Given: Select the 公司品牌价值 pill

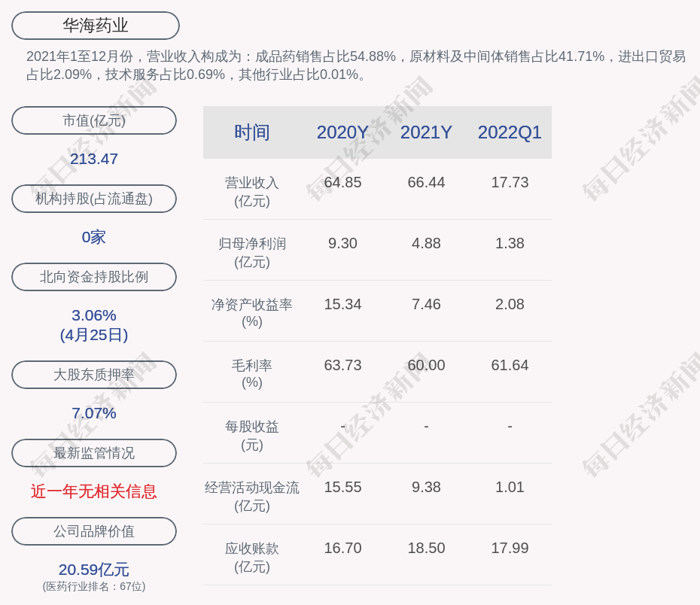Looking at the screenshot, I should (94, 531).
